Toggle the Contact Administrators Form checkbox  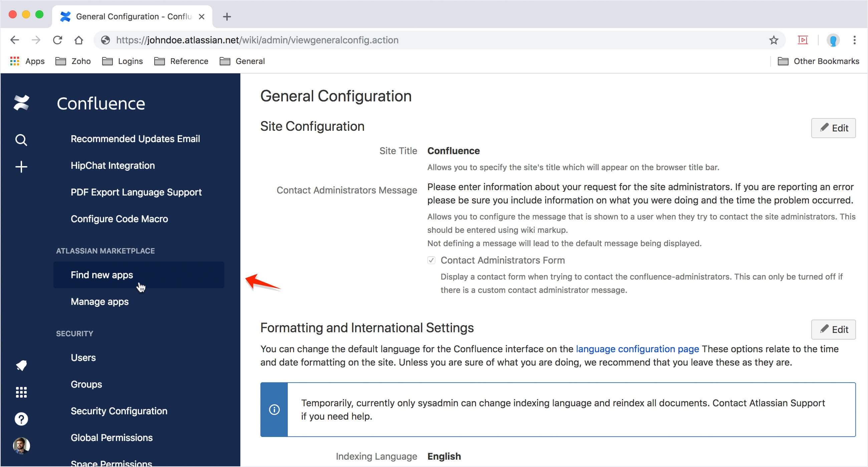click(431, 260)
